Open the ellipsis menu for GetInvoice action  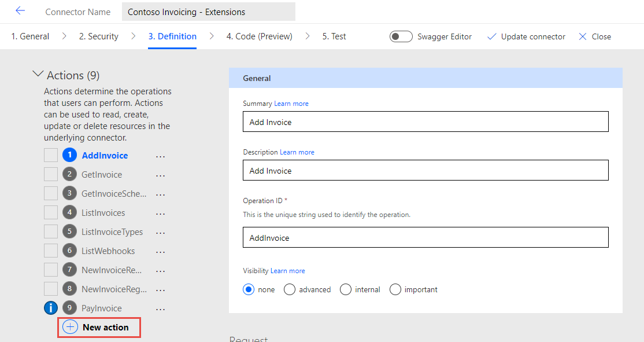[x=160, y=174]
